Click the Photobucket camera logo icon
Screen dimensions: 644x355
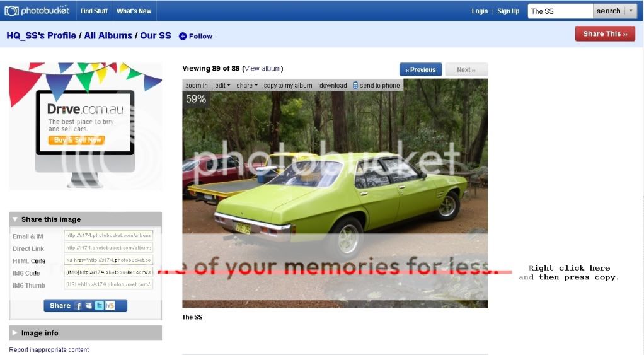tap(11, 11)
